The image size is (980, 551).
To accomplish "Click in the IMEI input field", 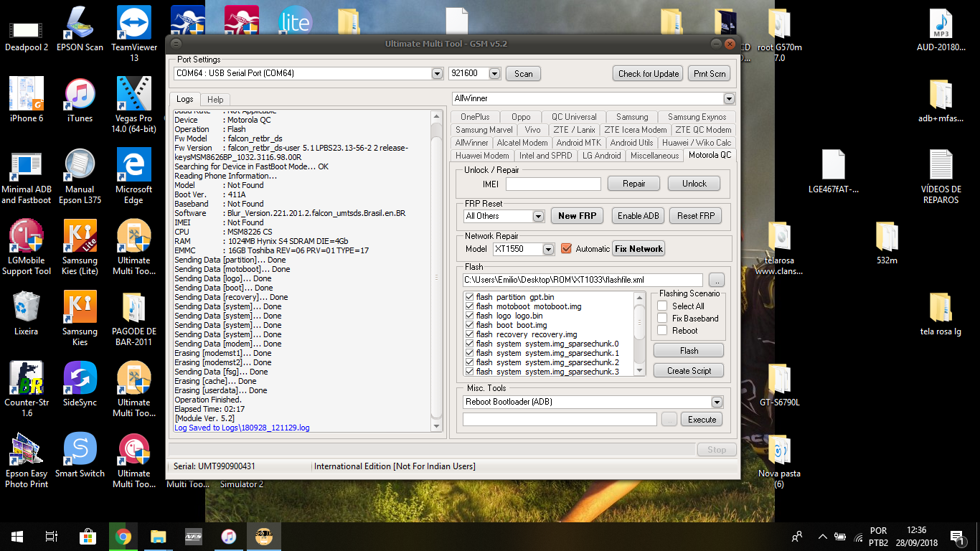I will (x=553, y=184).
